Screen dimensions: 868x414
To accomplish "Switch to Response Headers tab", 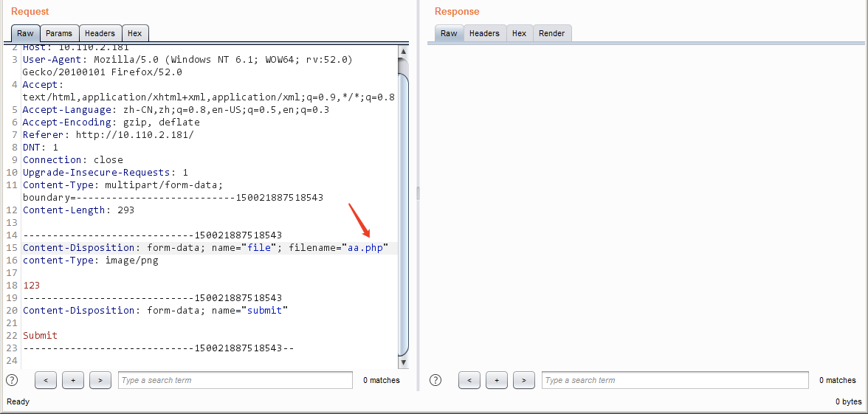I will (x=484, y=33).
